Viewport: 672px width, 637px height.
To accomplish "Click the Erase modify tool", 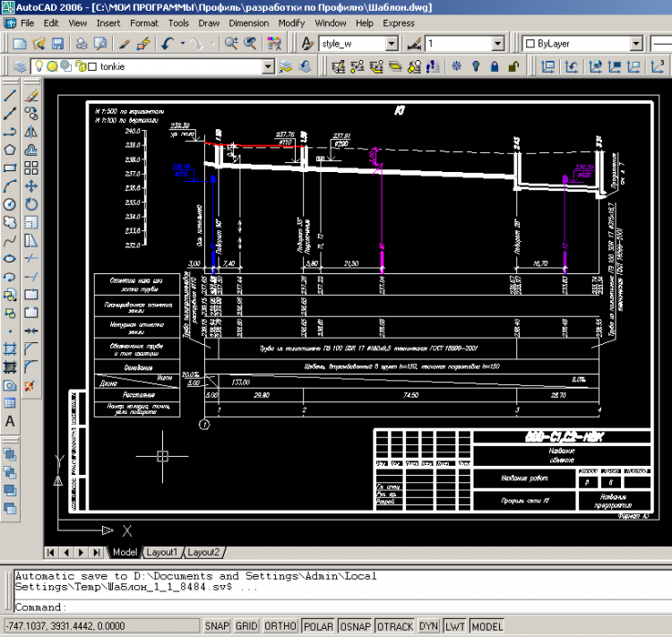I will tap(30, 94).
